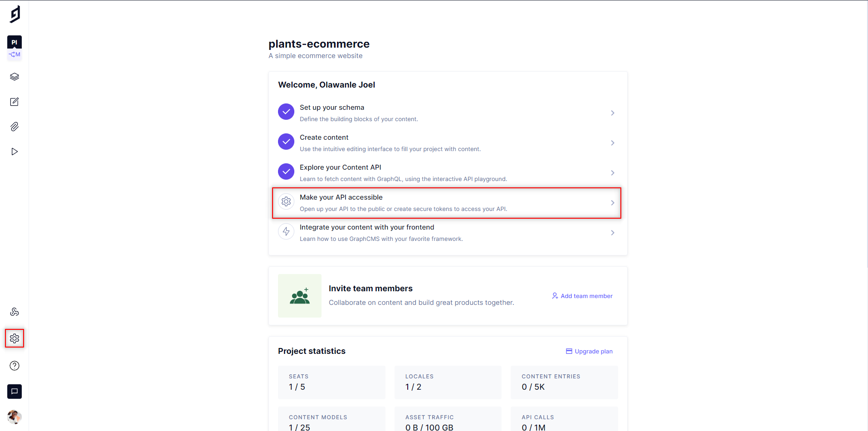Open the Webhooks sidebar icon
This screenshot has width=868, height=431.
pyautogui.click(x=14, y=312)
